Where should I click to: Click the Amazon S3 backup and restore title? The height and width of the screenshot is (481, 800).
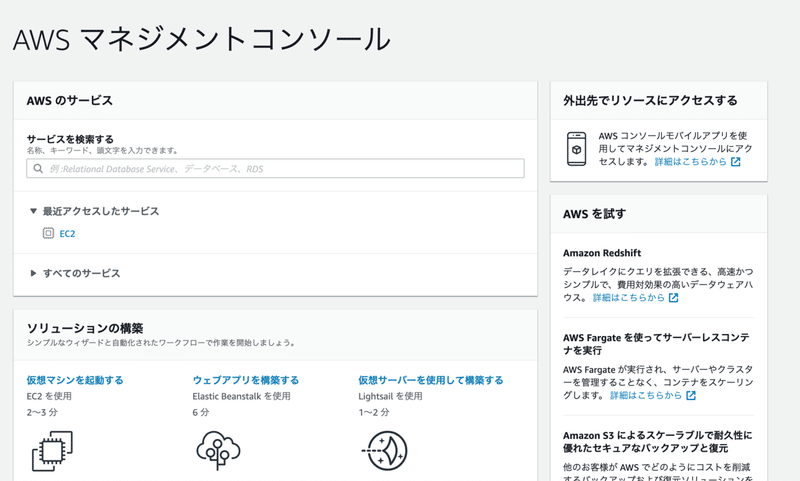[658, 442]
